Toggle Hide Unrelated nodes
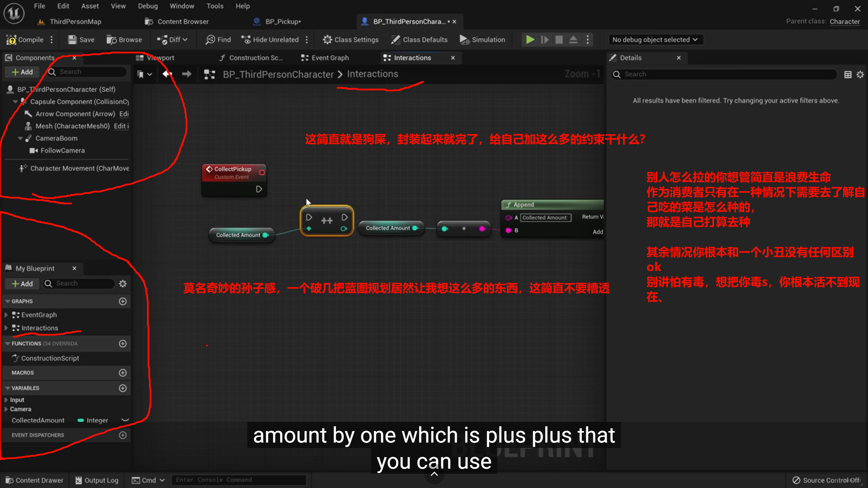The width and height of the screenshot is (868, 488). click(x=270, y=40)
